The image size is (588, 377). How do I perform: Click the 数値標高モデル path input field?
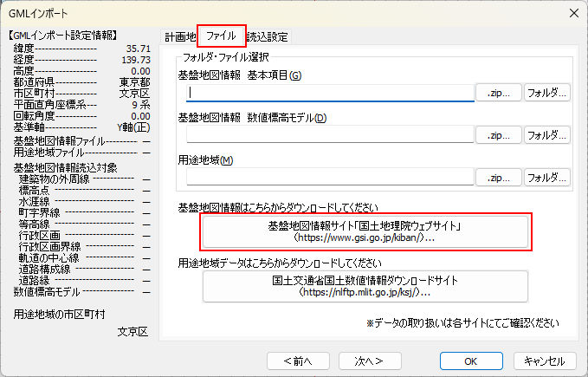331,134
